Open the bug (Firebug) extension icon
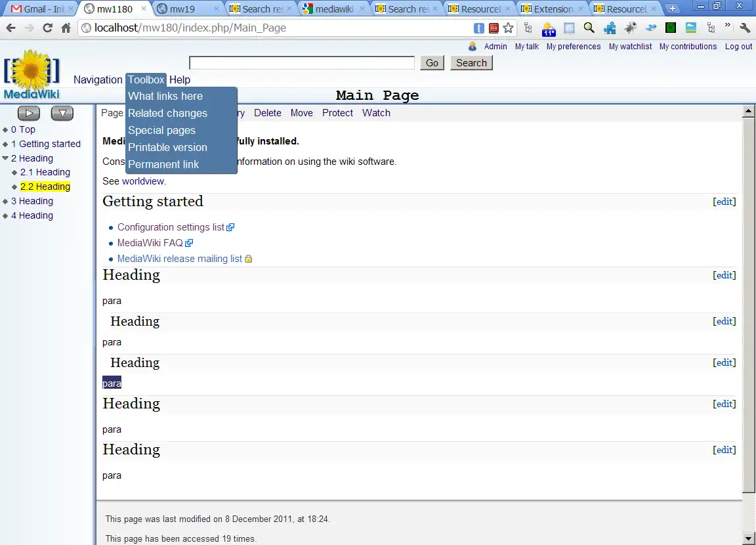Screen dimensions: 756x545 [630, 28]
